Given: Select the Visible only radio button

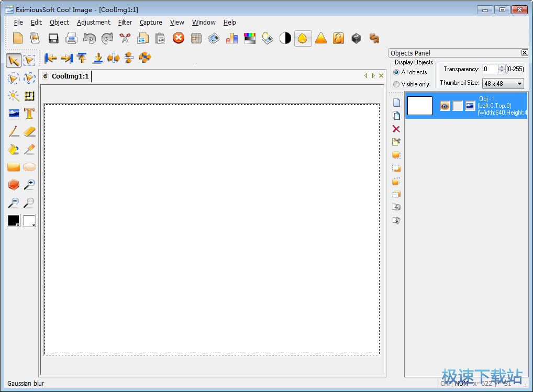Looking at the screenshot, I should tap(396, 84).
